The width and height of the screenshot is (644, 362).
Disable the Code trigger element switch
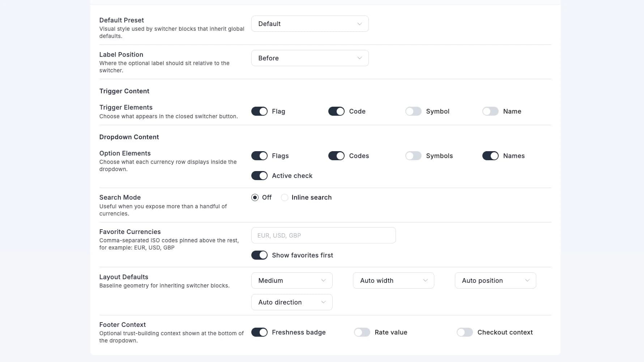336,111
